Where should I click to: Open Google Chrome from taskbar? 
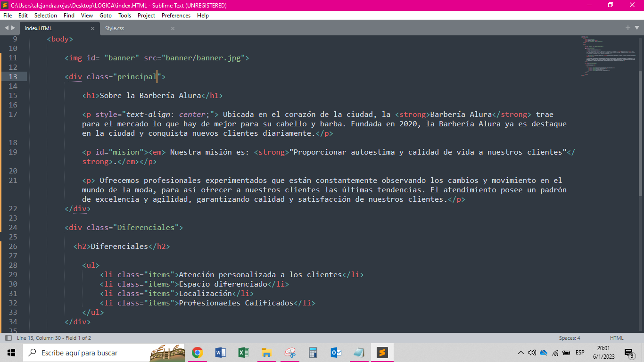pos(198,353)
